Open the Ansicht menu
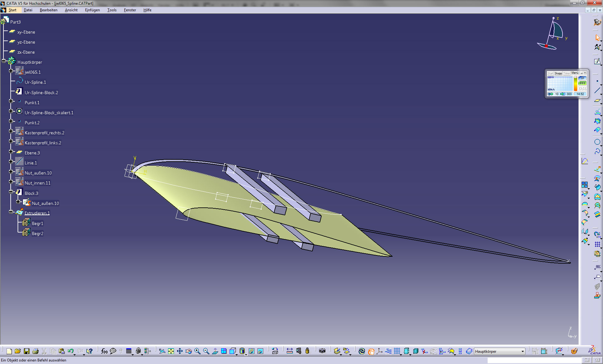 71,10
